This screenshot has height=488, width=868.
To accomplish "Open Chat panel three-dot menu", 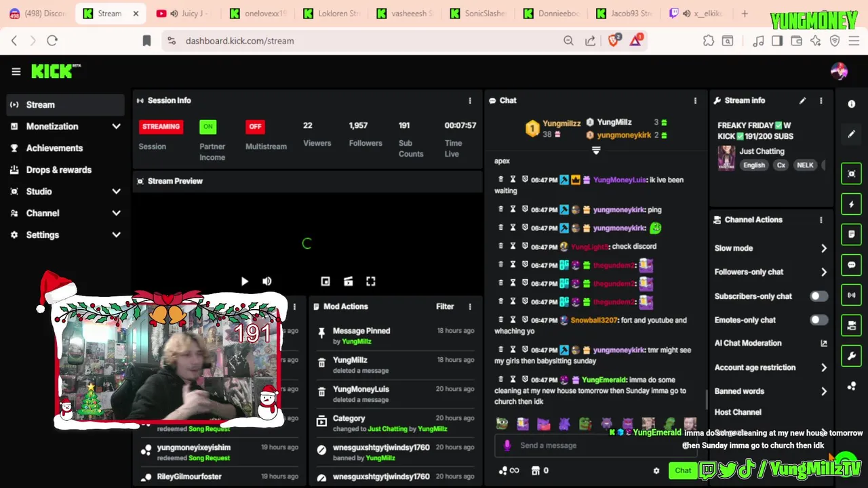I will coord(695,100).
